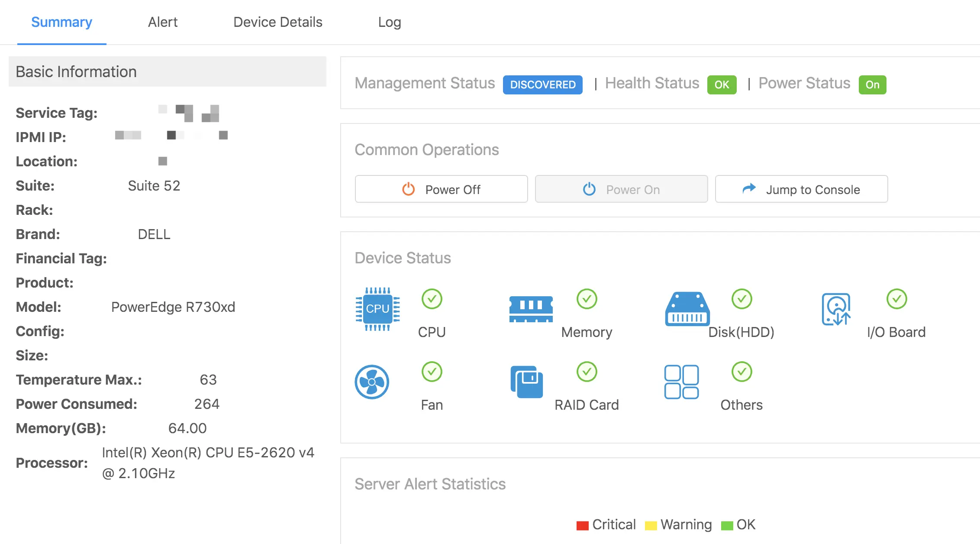Click the Others grid icon

click(x=681, y=382)
